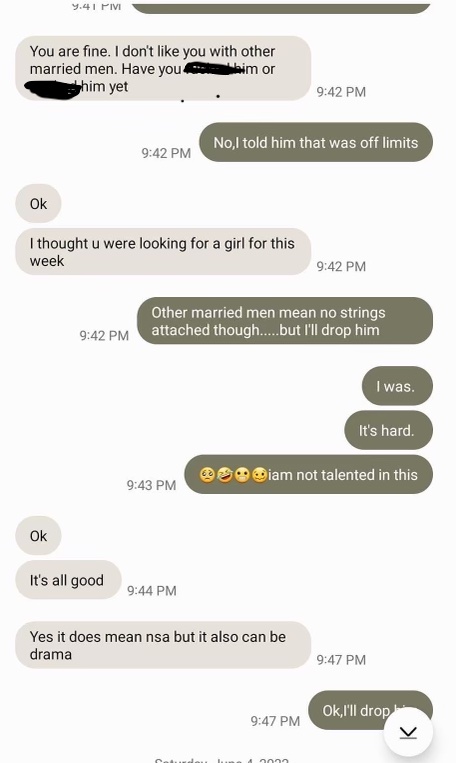This screenshot has width=456, height=763.
Task: Tap the crying emoji in the message
Action: point(207,474)
